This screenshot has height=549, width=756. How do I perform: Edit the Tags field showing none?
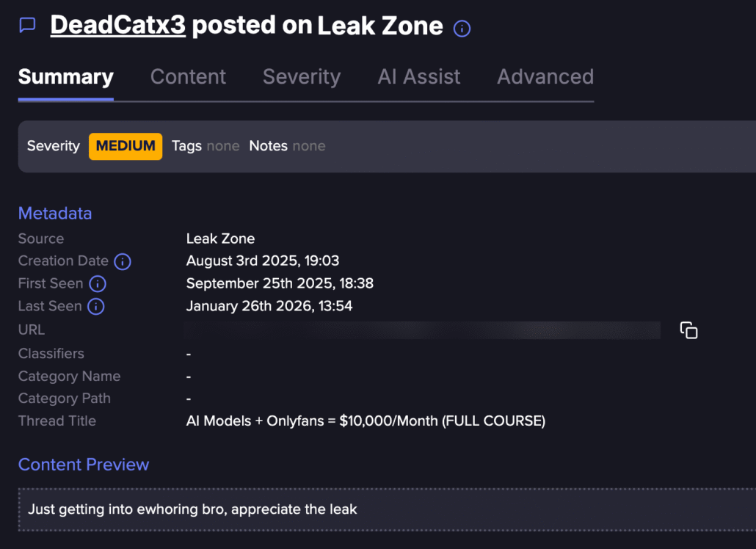point(222,146)
